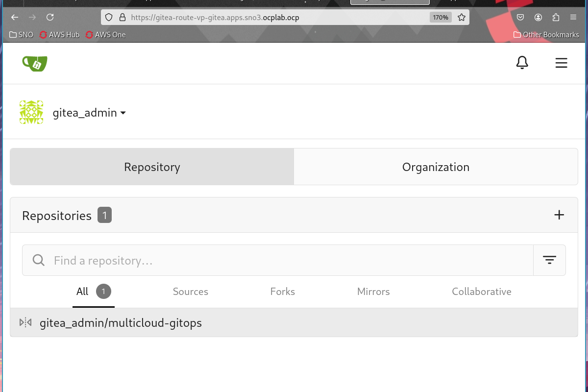Open the Other Bookmarks dropdown
The width and height of the screenshot is (588, 392).
(546, 34)
